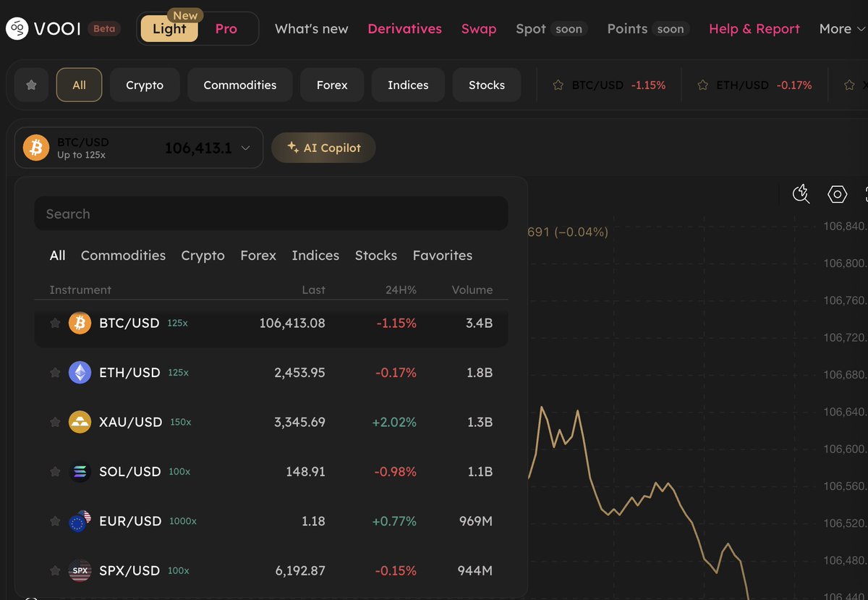Filter markets by the Crypto chip

145,85
